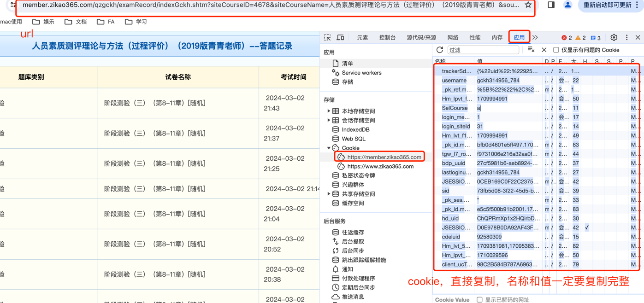The height and width of the screenshot is (303, 644).
Task: Toggle the device toolbar icon
Action: coord(340,38)
